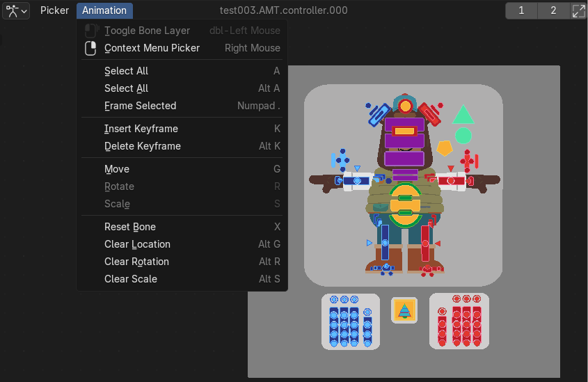This screenshot has width=588, height=382.
Task: Click Reset Bone menu item
Action: point(130,227)
